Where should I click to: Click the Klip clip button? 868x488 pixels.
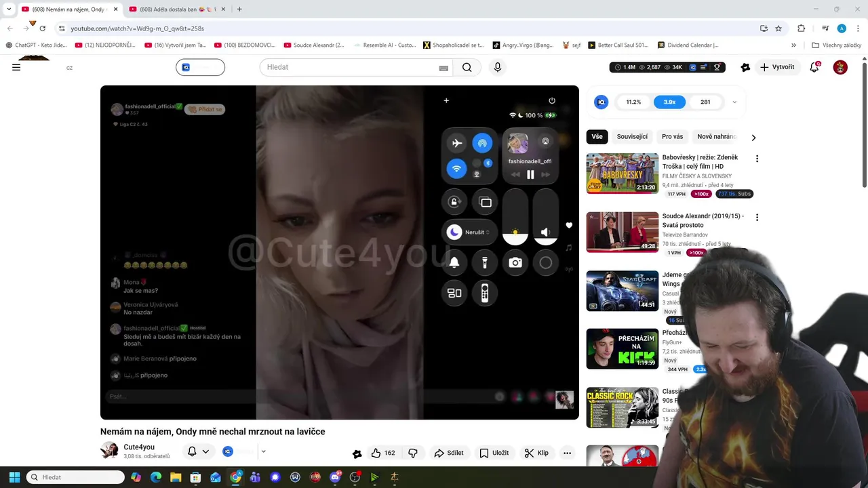click(x=536, y=453)
